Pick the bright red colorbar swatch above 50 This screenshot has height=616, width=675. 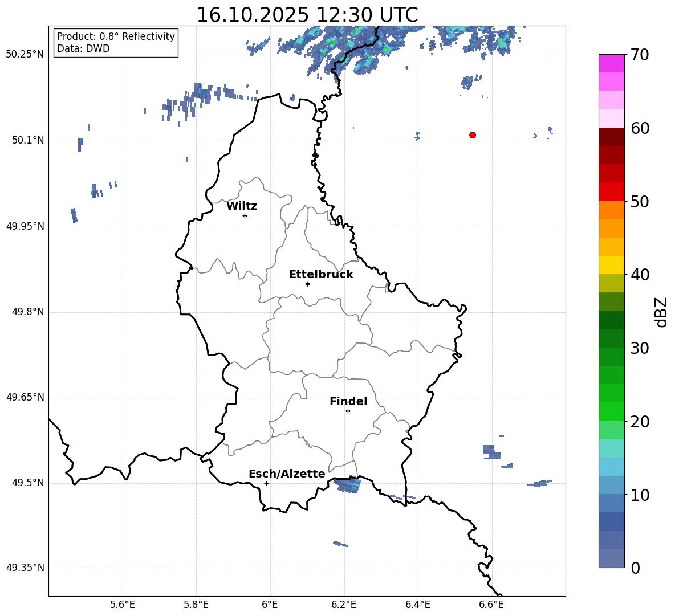[612, 191]
